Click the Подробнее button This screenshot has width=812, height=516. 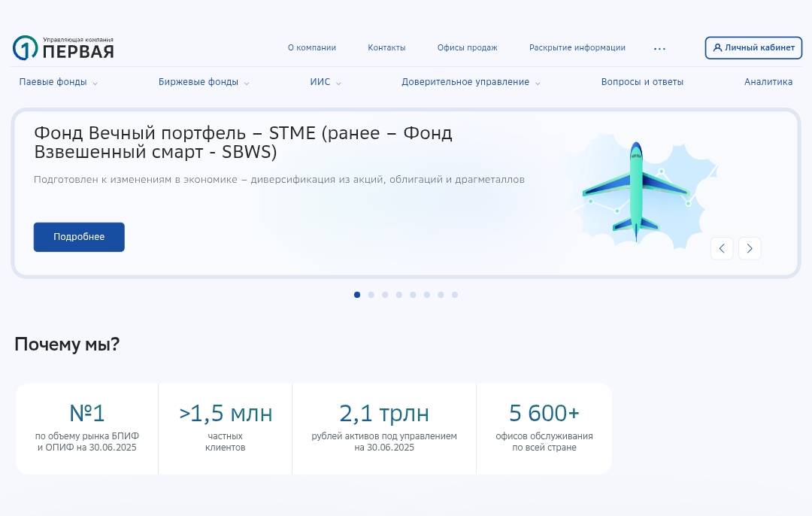click(79, 237)
